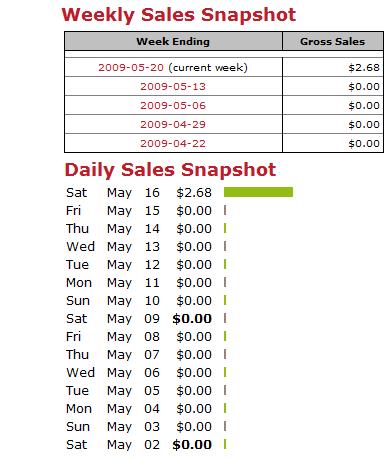388x461 pixels.
Task: Open the 2009-05-06 week ending link
Action: point(173,106)
